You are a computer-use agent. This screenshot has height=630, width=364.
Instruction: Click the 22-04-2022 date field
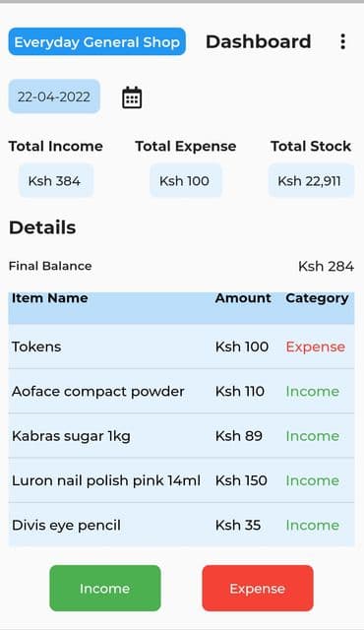pos(54,96)
